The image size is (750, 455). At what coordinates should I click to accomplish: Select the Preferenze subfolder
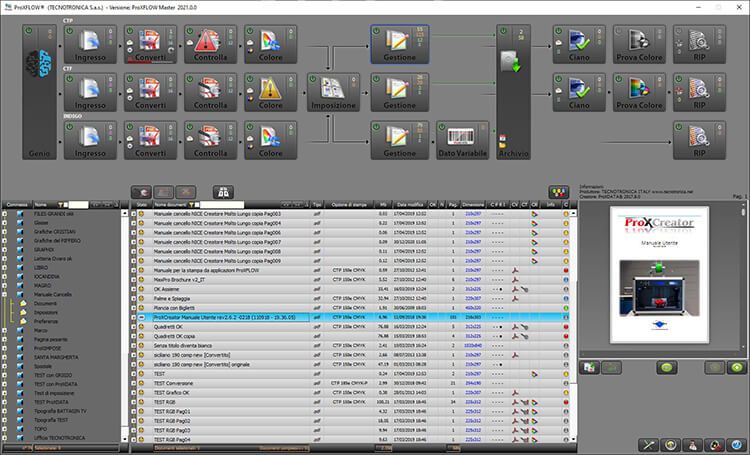point(46,322)
